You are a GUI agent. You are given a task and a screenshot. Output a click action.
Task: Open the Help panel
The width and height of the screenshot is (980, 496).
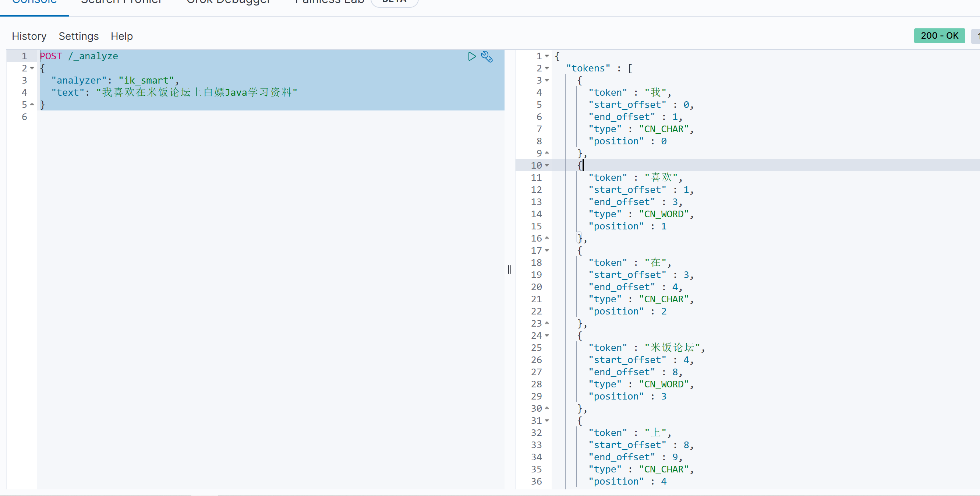(121, 36)
